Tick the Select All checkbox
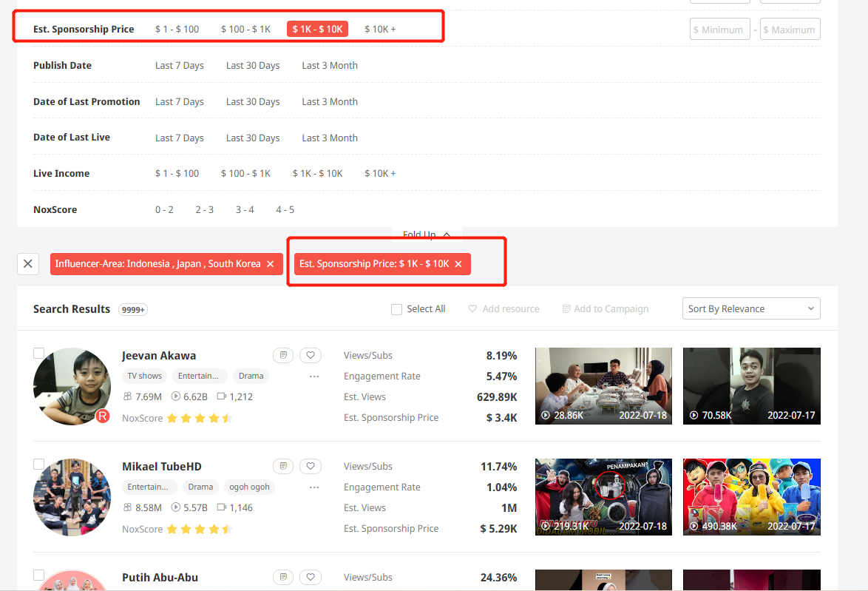Screen dimensions: 868x591 tap(396, 309)
